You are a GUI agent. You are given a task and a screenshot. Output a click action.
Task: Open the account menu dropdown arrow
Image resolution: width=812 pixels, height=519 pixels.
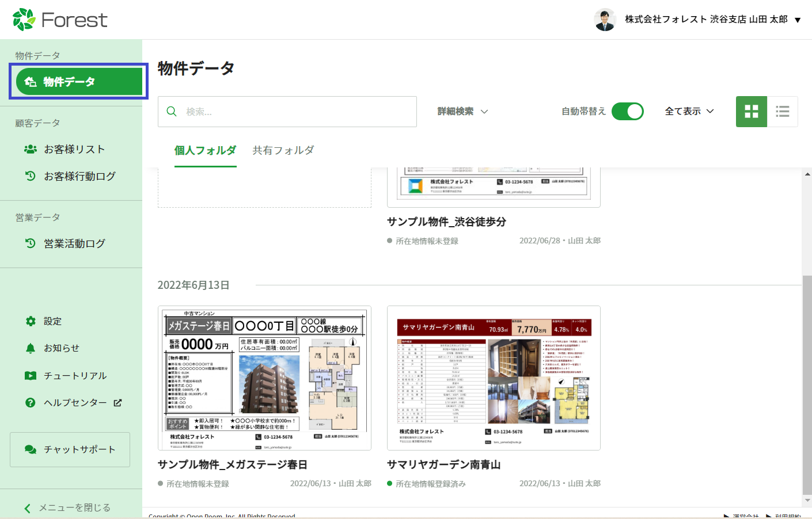tap(798, 20)
